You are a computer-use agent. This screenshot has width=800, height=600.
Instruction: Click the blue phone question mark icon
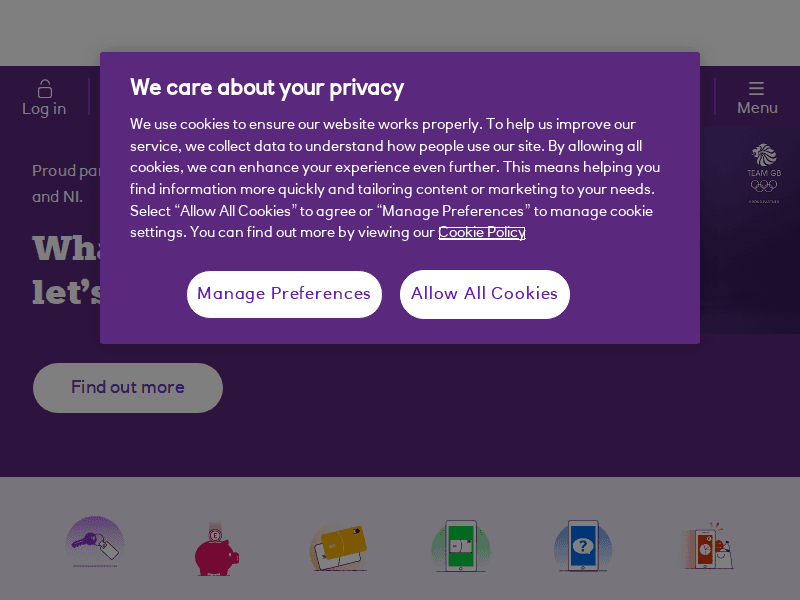coord(583,547)
